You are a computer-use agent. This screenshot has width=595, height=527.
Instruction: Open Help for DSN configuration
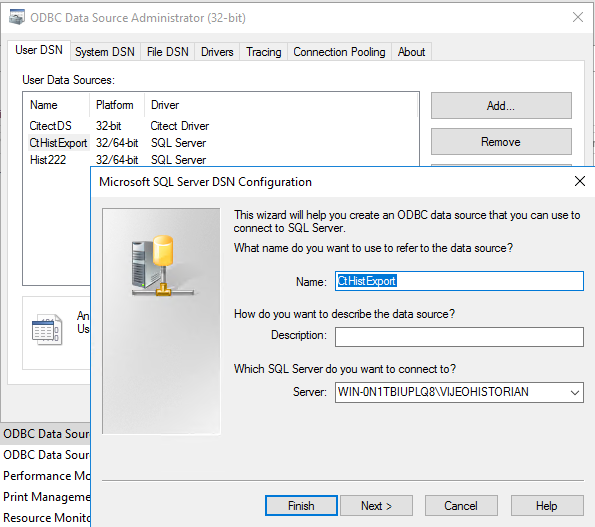coord(547,505)
